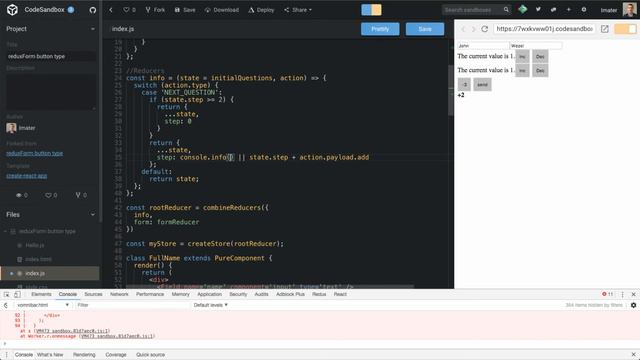Go forward in the preview browser

pos(473,29)
